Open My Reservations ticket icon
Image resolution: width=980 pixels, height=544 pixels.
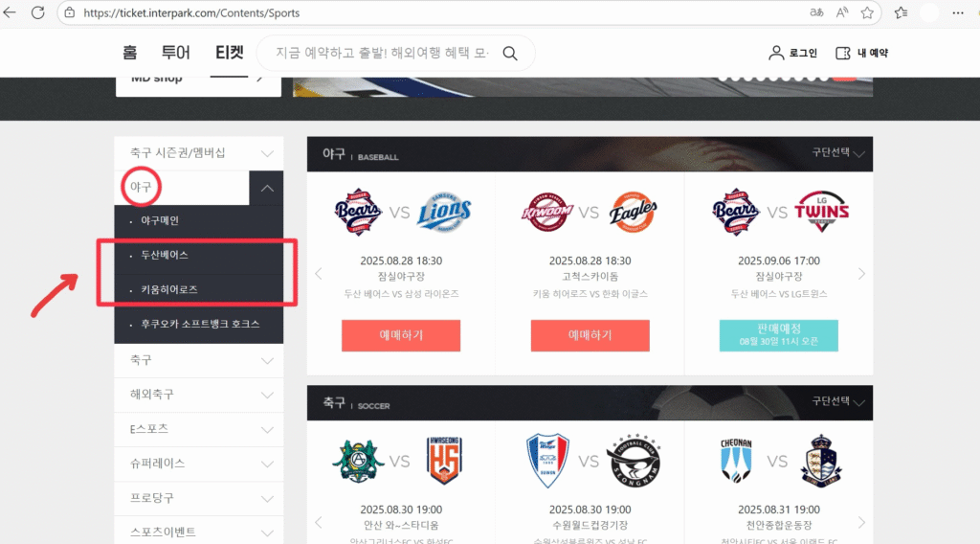[843, 53]
